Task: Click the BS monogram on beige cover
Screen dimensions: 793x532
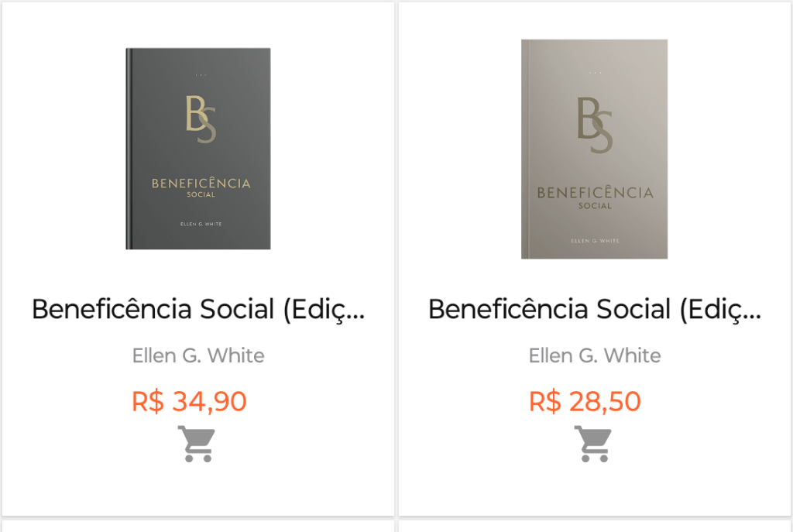Action: pos(595,125)
